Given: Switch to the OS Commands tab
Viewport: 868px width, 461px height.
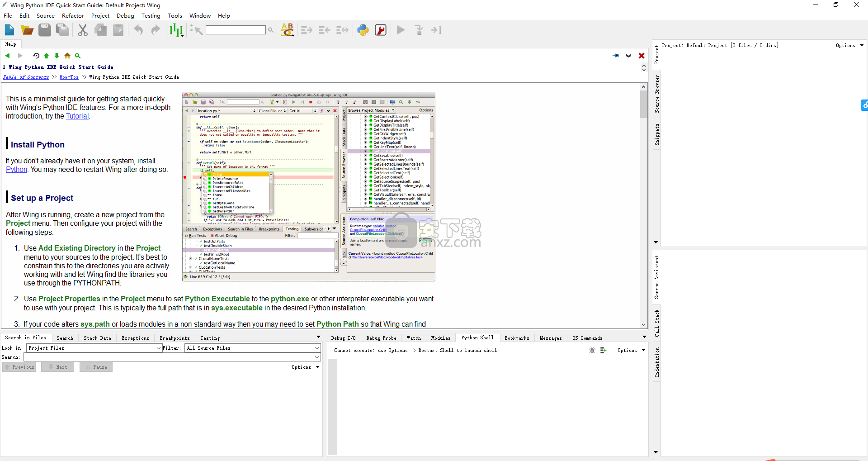Looking at the screenshot, I should (x=587, y=338).
